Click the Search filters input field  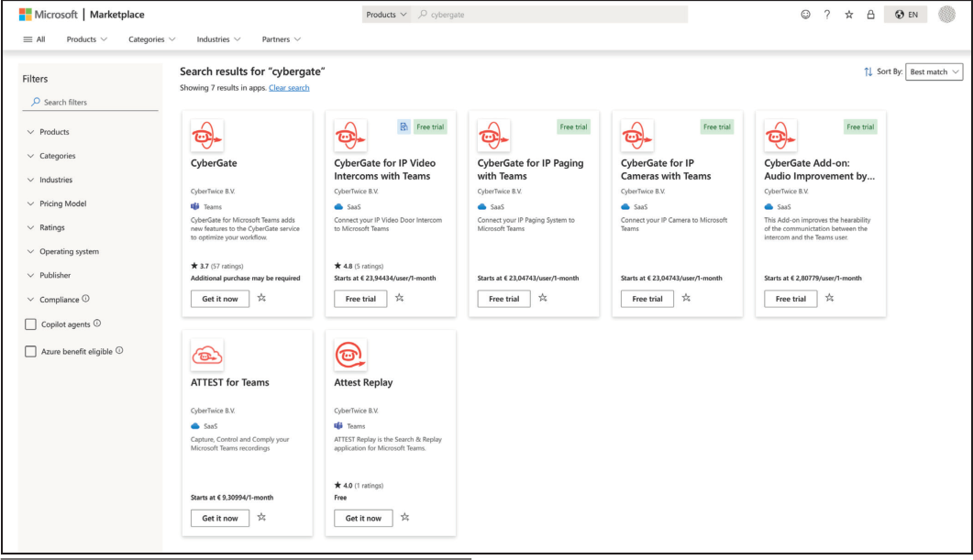click(x=90, y=102)
